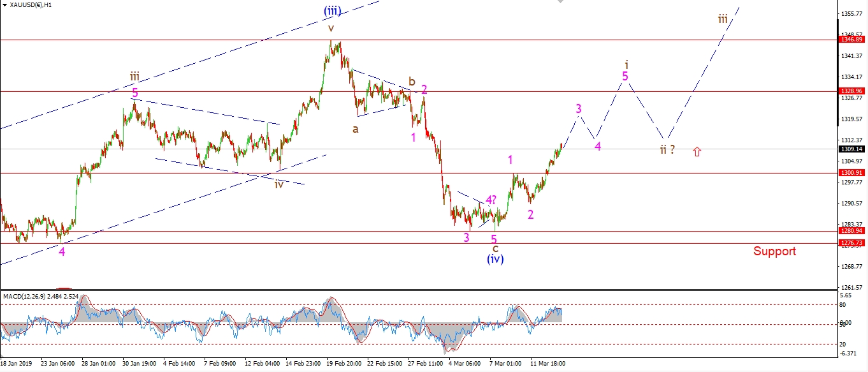Click the '7 Mar 01:00' time axis label

point(506,364)
